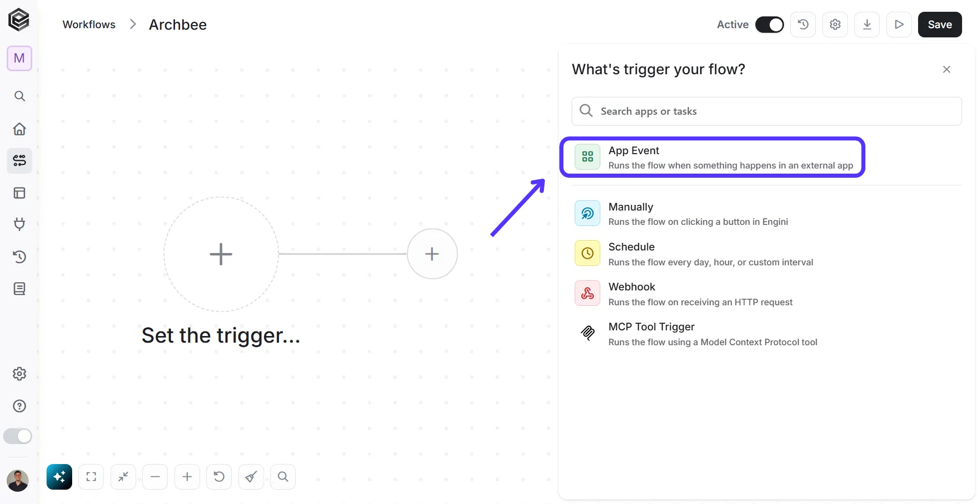Click the Archbee workflow title

[x=178, y=25]
